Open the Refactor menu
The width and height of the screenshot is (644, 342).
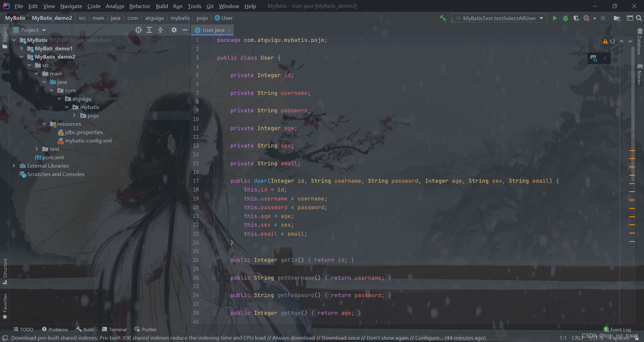tap(140, 6)
